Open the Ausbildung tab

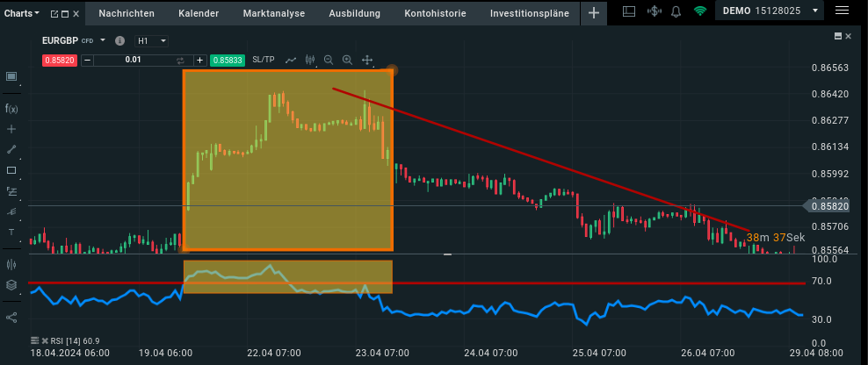pos(354,13)
